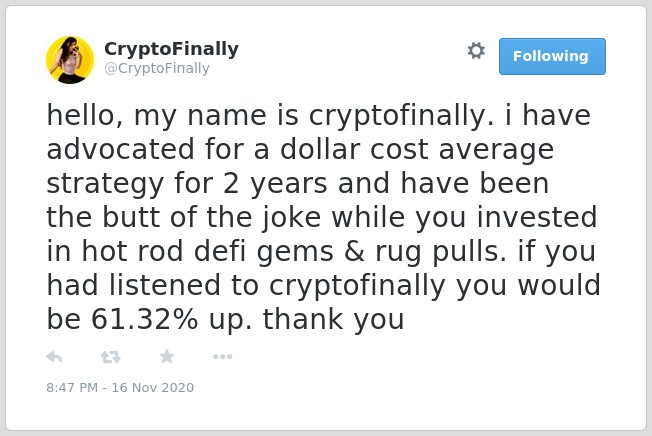The image size is (652, 436).
Task: Open the 8:47 PM - 16 Nov 2020 timestamp
Action: click(x=120, y=387)
